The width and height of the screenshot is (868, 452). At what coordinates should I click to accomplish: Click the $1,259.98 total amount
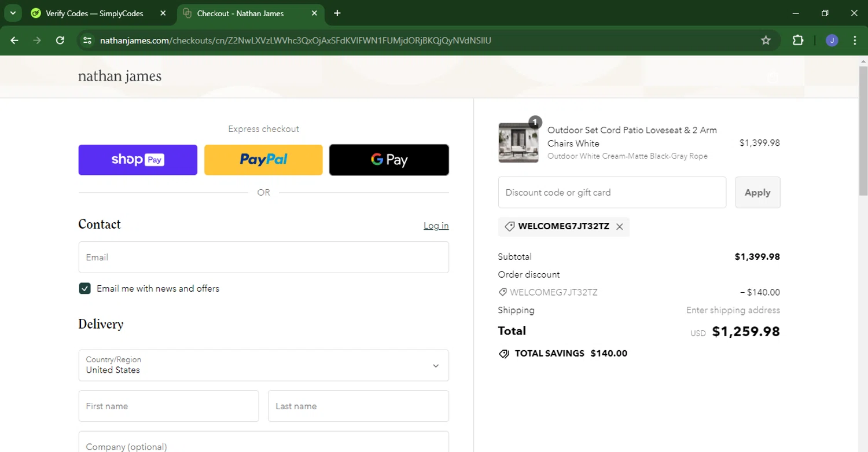(746, 332)
